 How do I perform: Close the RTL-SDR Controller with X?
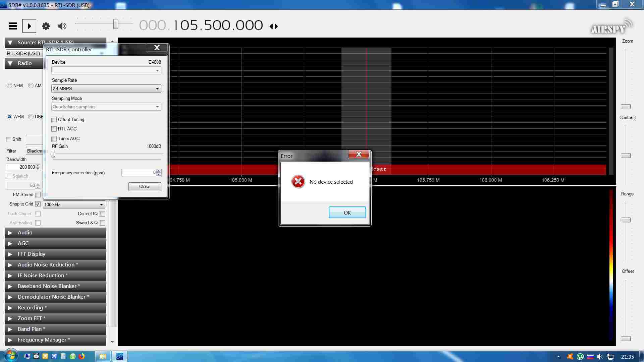click(x=157, y=48)
